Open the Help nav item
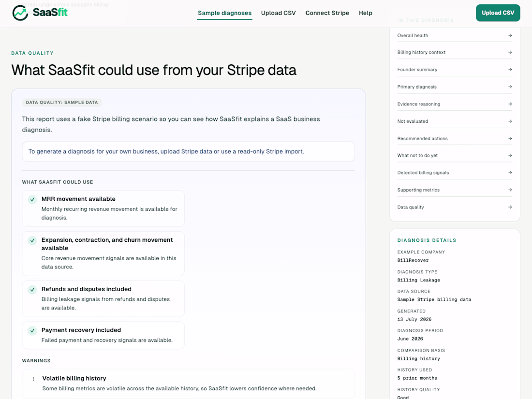Viewport: 532px width, 399px height. (366, 13)
